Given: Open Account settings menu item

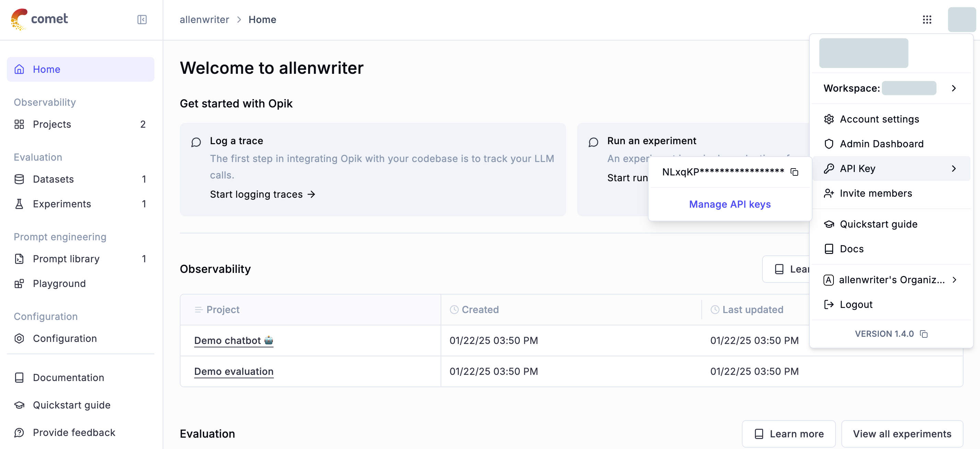Looking at the screenshot, I should [879, 119].
